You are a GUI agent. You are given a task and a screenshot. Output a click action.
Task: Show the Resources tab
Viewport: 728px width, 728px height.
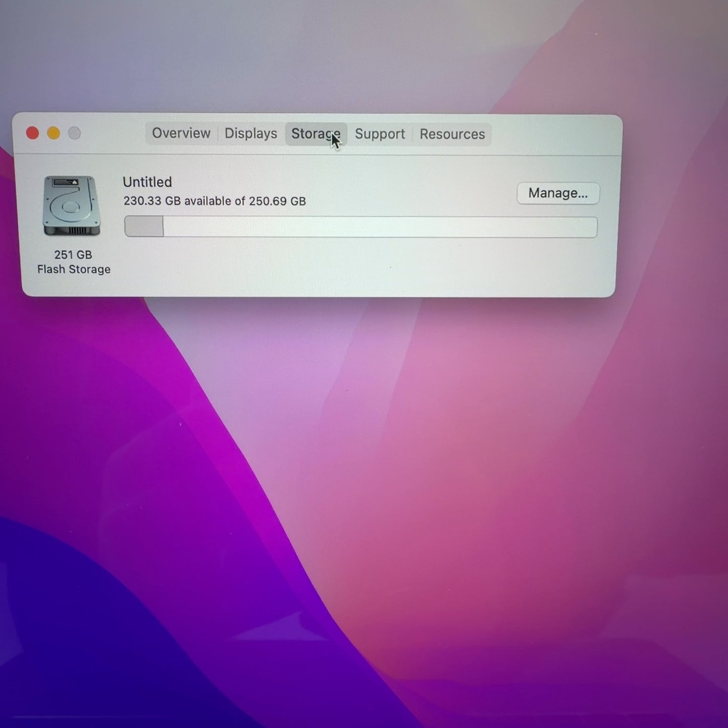tap(452, 135)
